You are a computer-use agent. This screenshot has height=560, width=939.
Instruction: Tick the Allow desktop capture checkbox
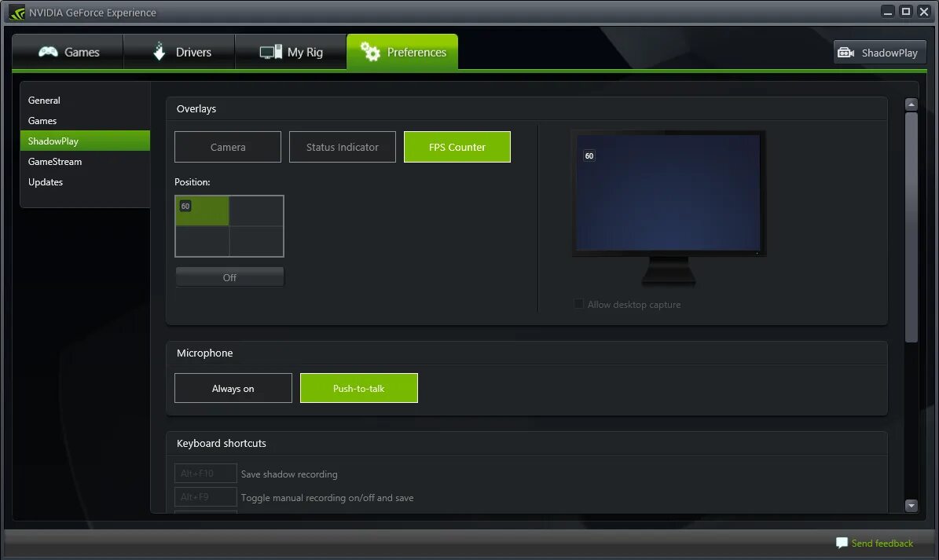[x=578, y=304]
